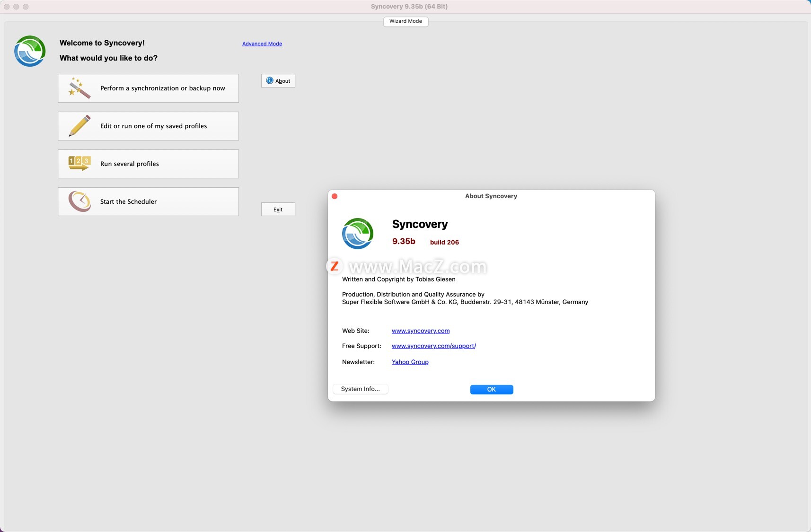811x532 pixels.
Task: Click the blue info icon on About button
Action: pos(270,80)
